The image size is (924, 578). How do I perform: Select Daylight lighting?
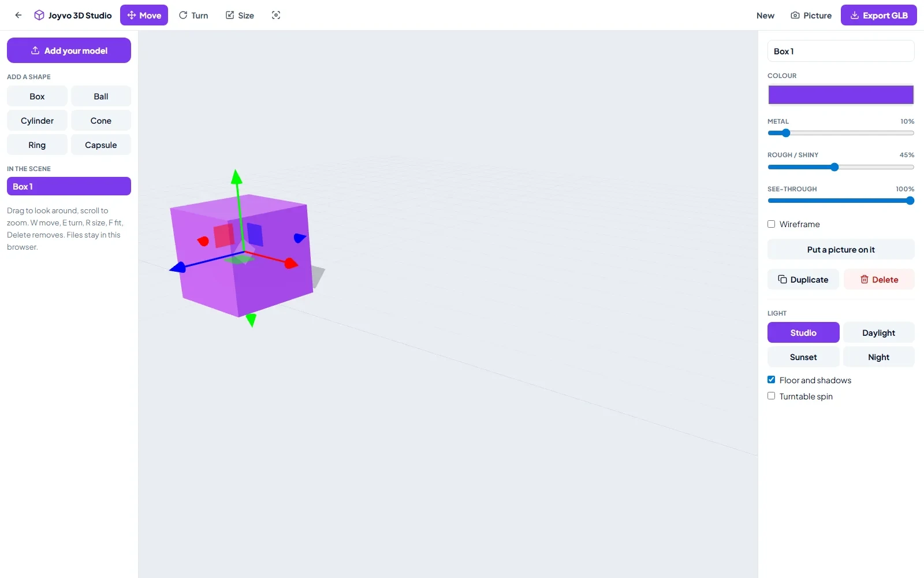click(879, 332)
